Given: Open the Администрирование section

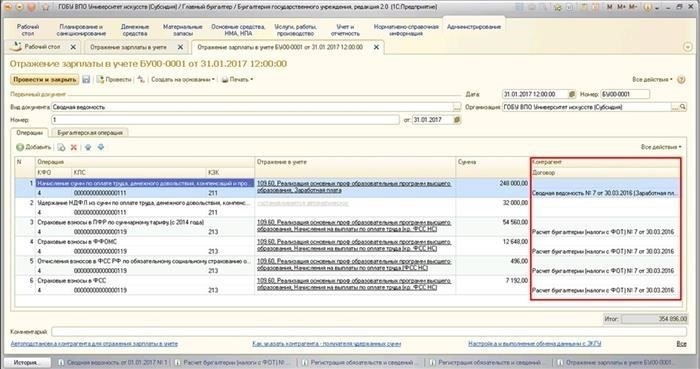Looking at the screenshot, I should (x=474, y=27).
